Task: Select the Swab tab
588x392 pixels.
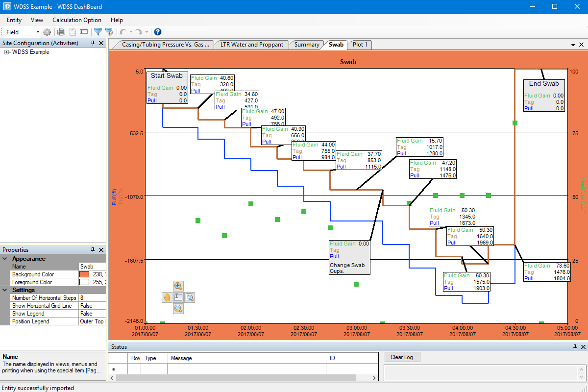Action: 336,44
